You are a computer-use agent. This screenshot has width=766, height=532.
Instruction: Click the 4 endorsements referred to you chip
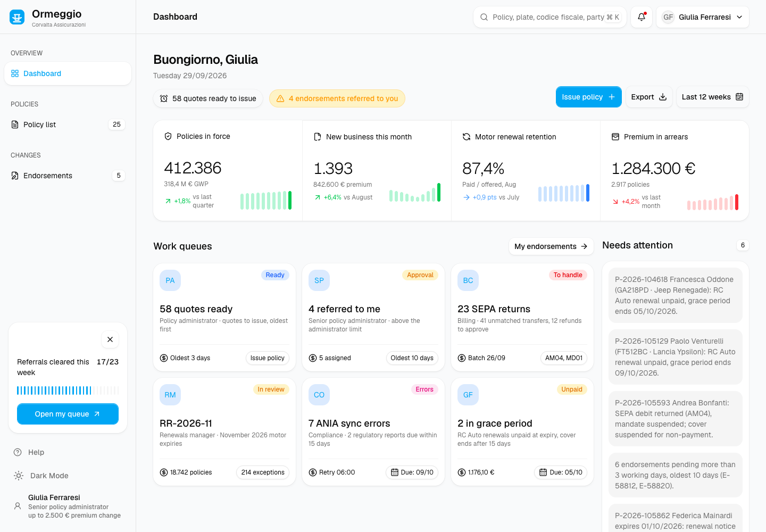[x=337, y=98]
